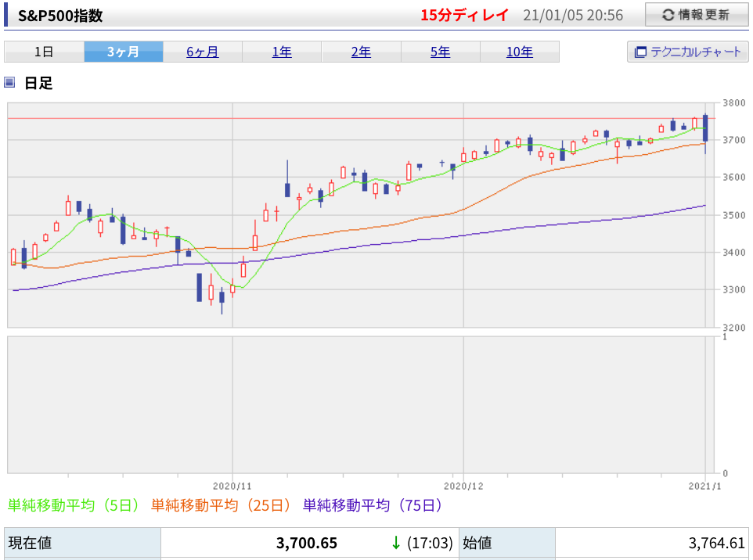Click the 現在値 table header cell
Image resolution: width=753 pixels, height=560 pixels.
point(83,544)
